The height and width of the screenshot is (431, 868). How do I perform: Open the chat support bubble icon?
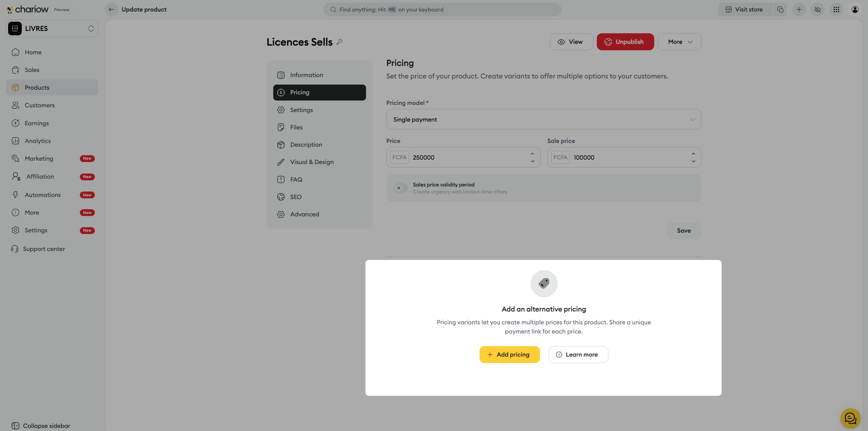pos(850,418)
